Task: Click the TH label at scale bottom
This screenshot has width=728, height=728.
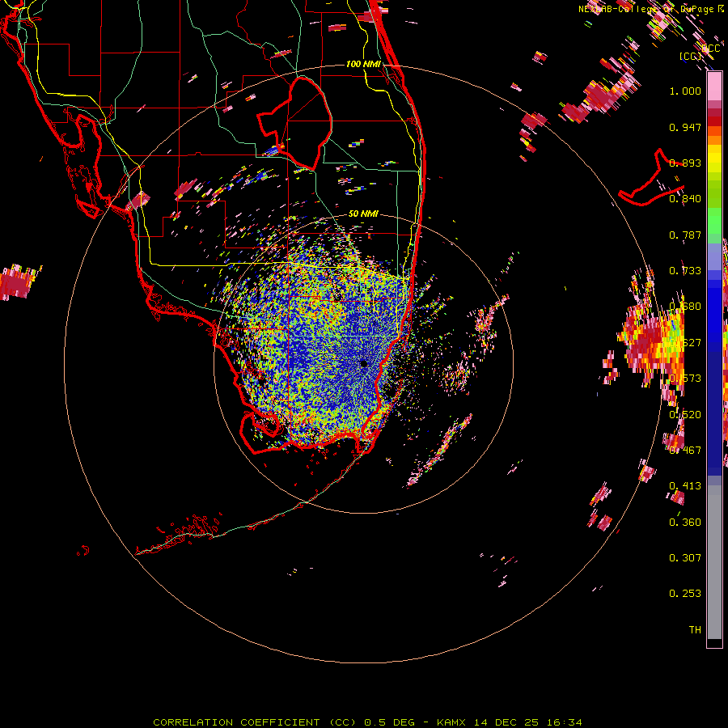Action: point(695,630)
